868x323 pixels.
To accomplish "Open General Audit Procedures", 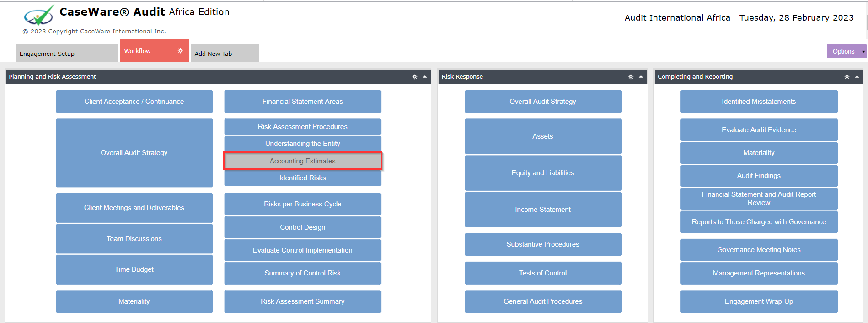I will [x=543, y=301].
